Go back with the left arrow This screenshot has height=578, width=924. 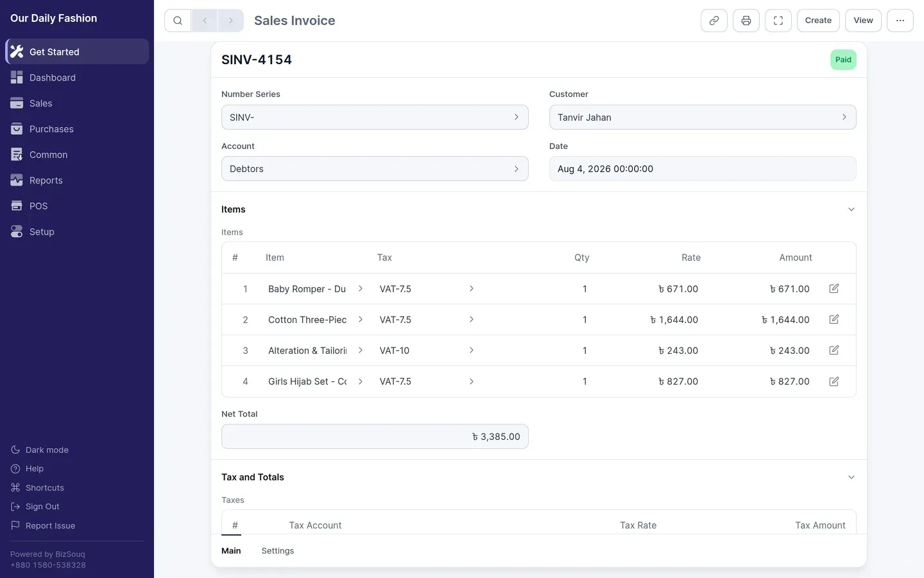(x=205, y=21)
